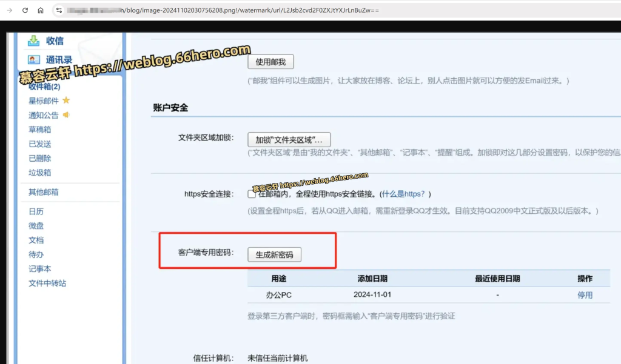Open the 草稿箱 drafts folder
The width and height of the screenshot is (621, 364).
tap(40, 130)
